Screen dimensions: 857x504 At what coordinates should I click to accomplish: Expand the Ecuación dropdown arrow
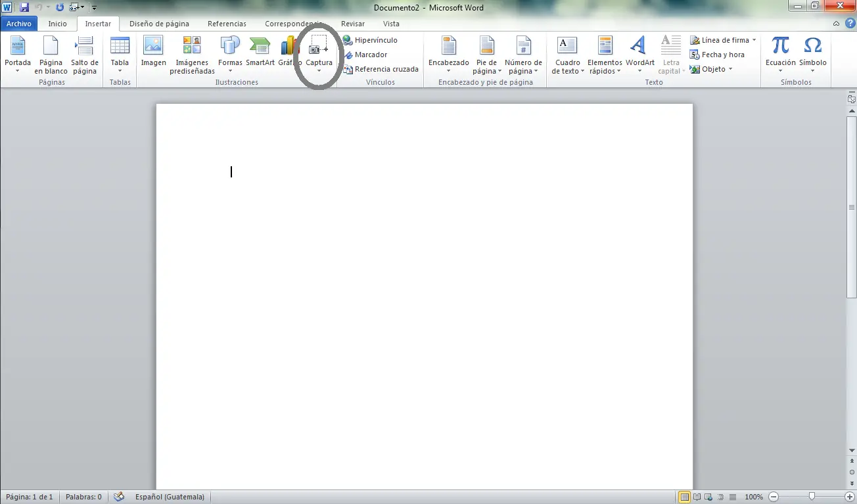pos(780,71)
